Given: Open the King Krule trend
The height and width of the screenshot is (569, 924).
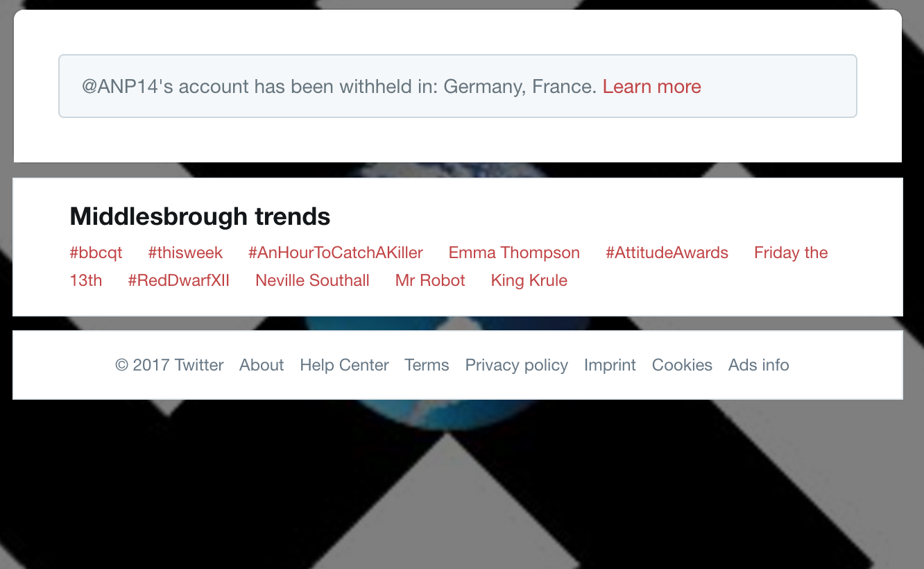Looking at the screenshot, I should tap(529, 280).
